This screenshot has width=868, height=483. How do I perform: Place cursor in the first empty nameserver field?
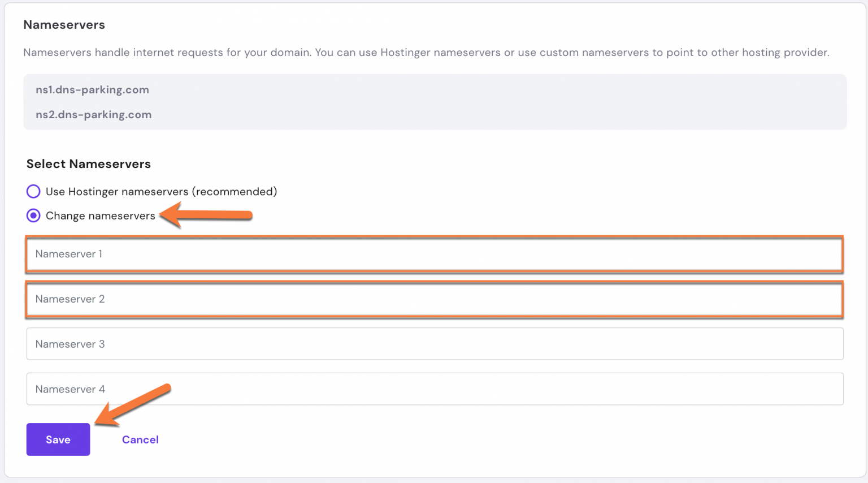point(226,254)
